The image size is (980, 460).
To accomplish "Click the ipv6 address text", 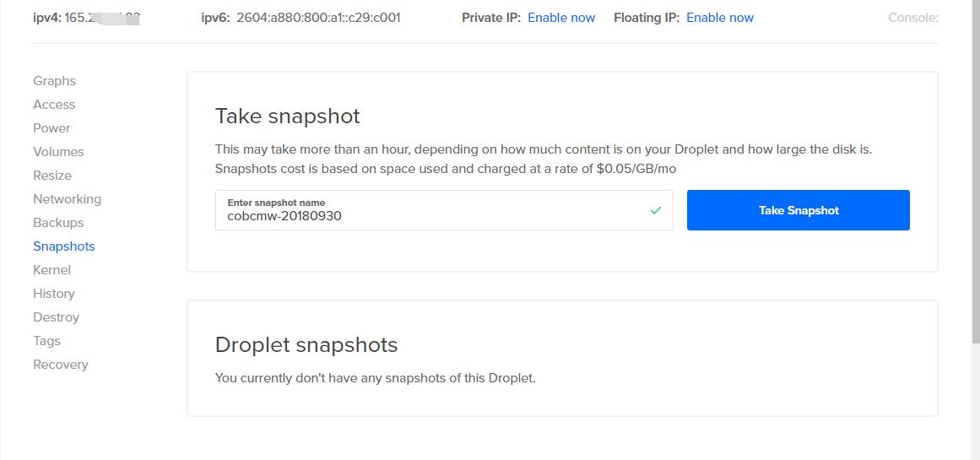I will click(x=318, y=18).
